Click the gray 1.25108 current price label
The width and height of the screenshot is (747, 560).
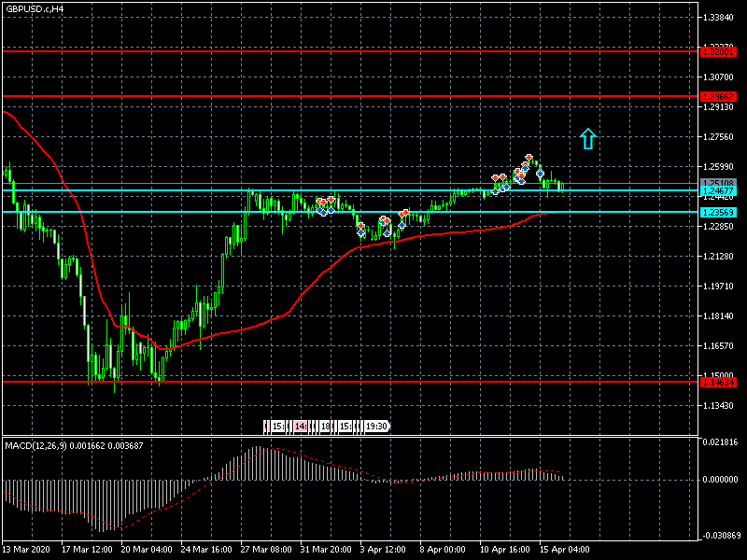718,183
